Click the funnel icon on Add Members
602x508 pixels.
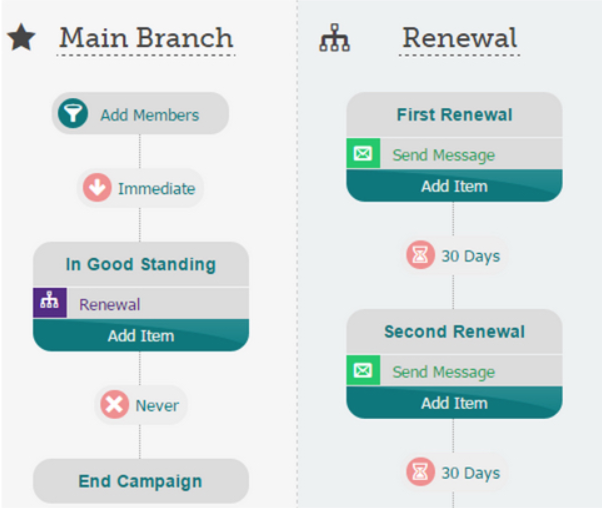pos(73,113)
